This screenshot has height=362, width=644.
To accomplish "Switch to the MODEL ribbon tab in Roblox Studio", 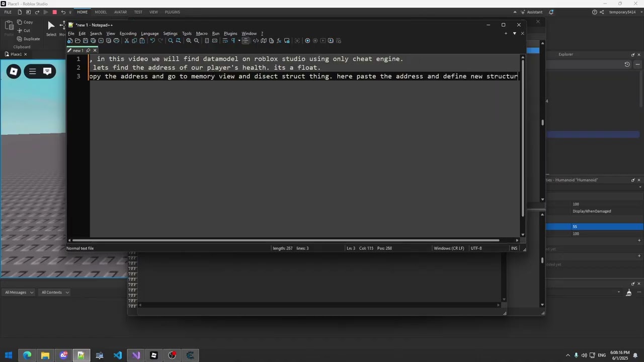I will coord(101,12).
